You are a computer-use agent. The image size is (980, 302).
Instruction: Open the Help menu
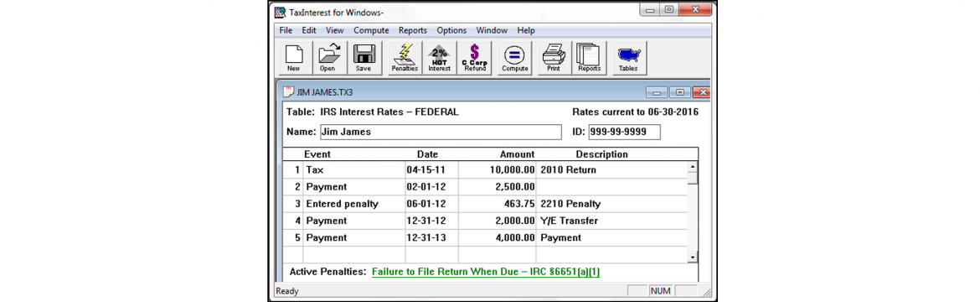coord(526,30)
